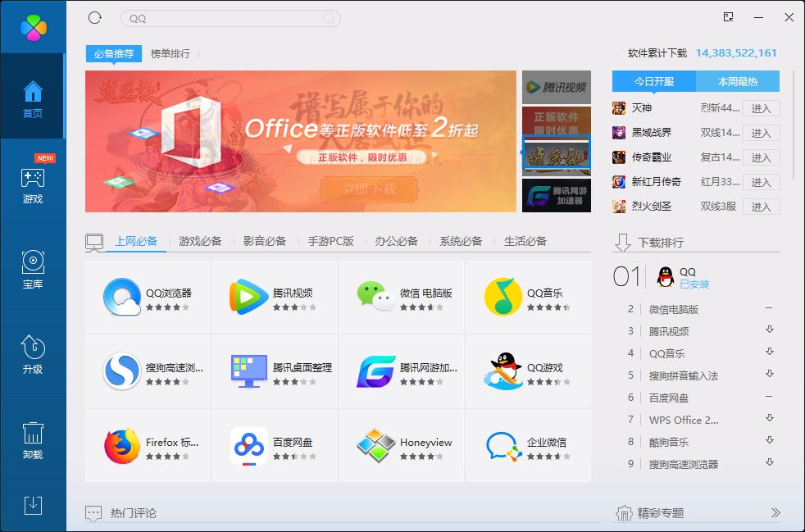This screenshot has width=805, height=532.
Task: Select the 百度网盘 app icon in the grid
Action: click(248, 446)
